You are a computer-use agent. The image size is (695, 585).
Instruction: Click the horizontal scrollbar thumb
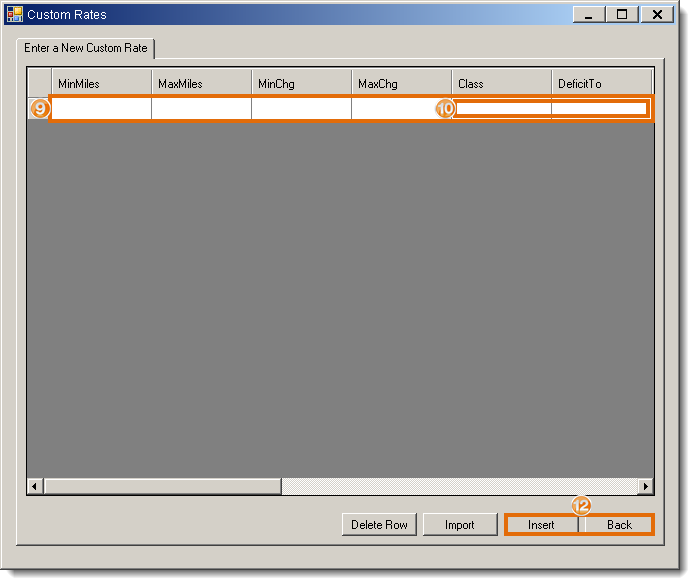[x=163, y=486]
